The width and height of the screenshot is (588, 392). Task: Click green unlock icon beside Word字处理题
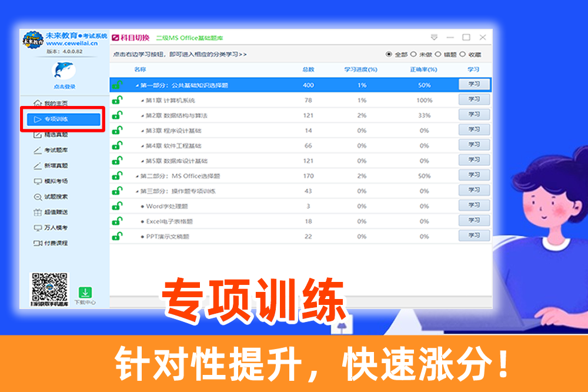118,206
